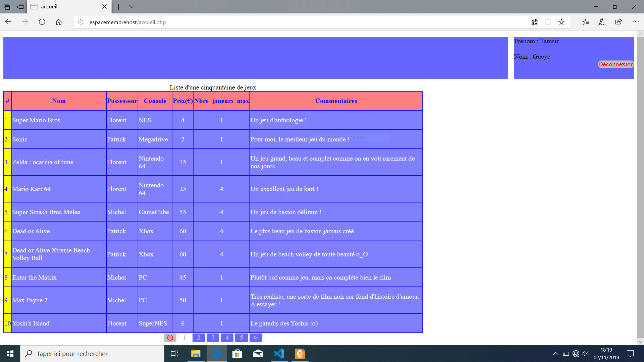644x362 pixels.
Task: Open the favorites hub icon
Action: pos(585,22)
